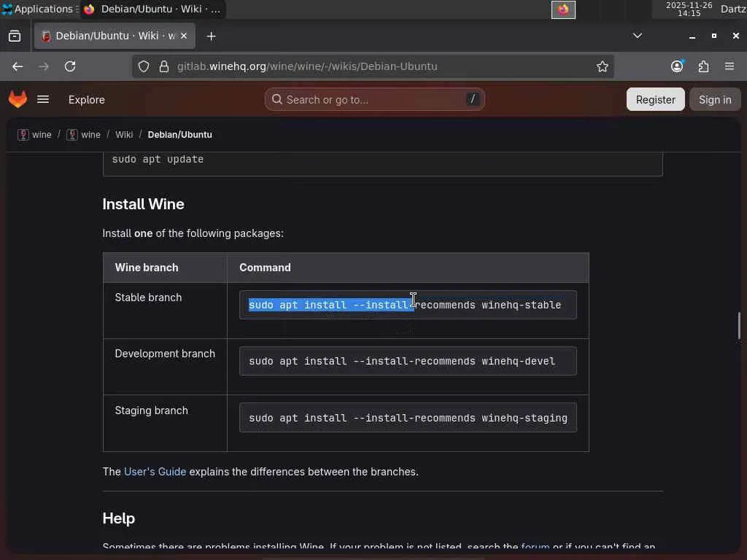The width and height of the screenshot is (747, 560).
Task: Click the Staging branch table cell
Action: click(165, 424)
